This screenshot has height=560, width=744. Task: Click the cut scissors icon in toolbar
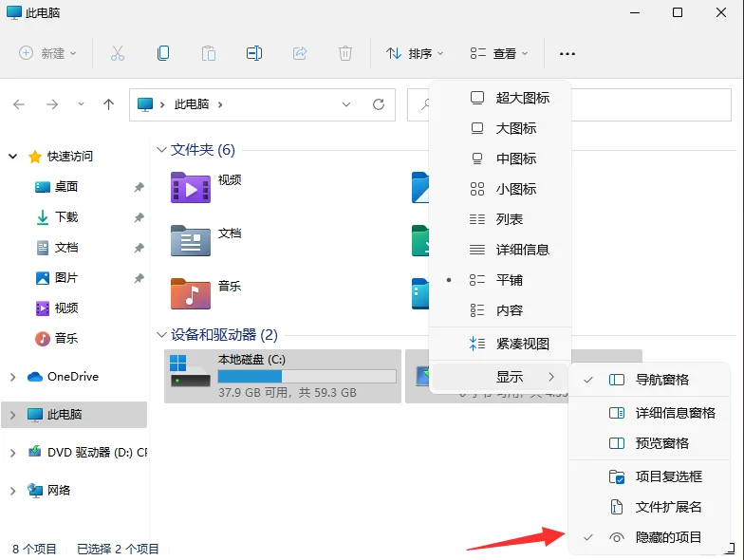tap(118, 53)
